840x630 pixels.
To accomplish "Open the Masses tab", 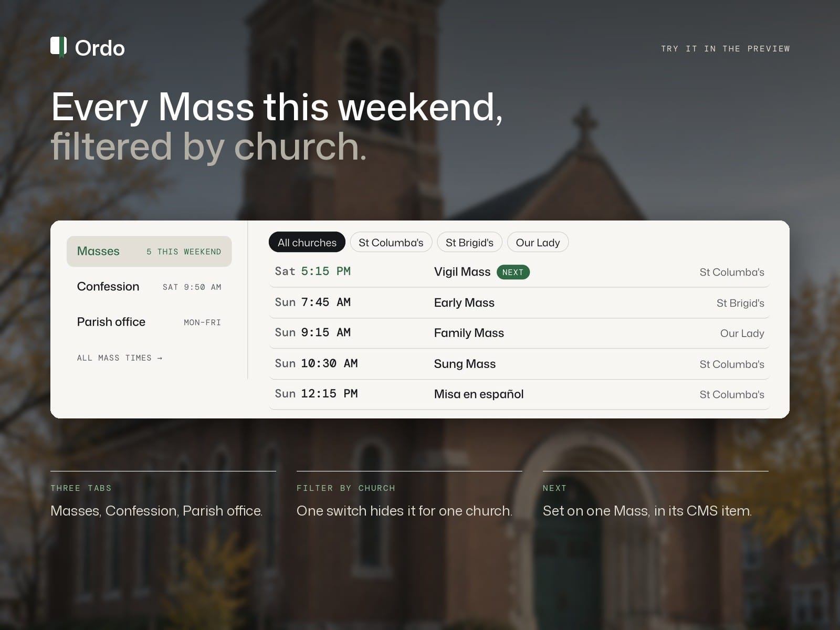I will (x=149, y=251).
